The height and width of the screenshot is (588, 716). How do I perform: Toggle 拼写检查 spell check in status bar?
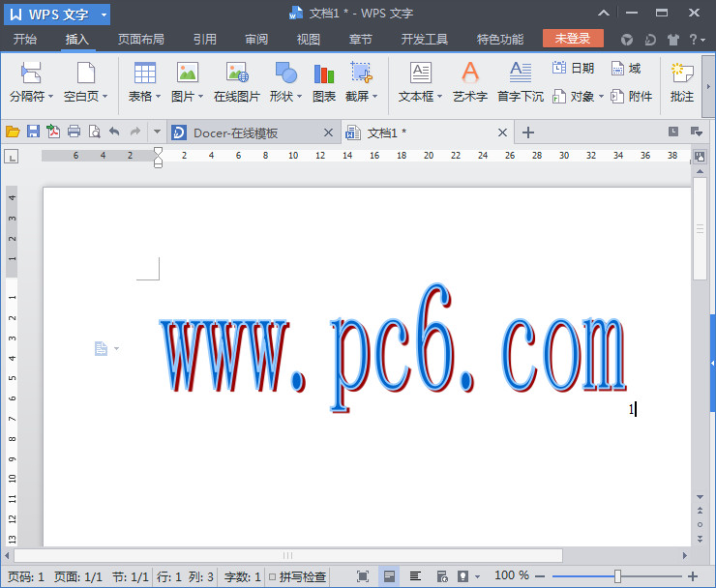297,576
